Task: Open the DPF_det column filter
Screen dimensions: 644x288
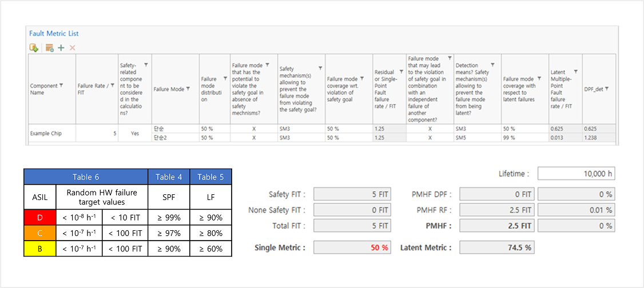Action: click(606, 89)
